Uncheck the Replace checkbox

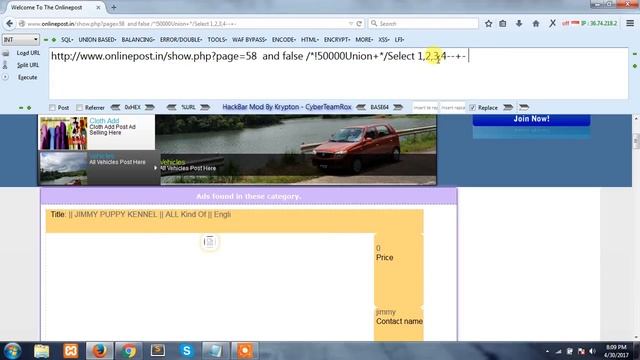pos(473,108)
